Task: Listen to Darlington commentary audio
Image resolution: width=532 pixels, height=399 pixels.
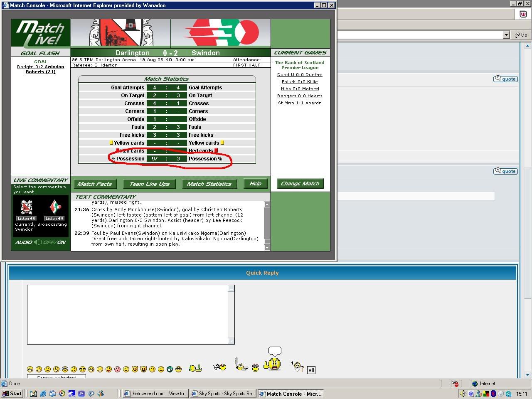Action: 27,218
